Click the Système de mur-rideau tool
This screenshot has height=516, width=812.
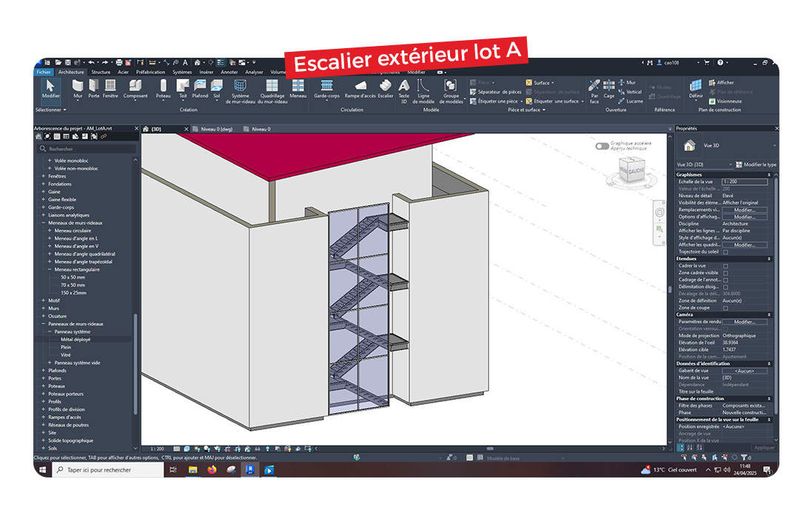point(241,92)
